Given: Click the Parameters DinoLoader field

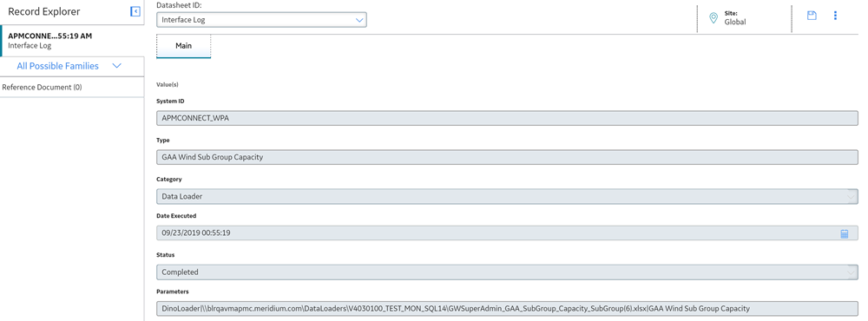Looking at the screenshot, I should [507, 308].
